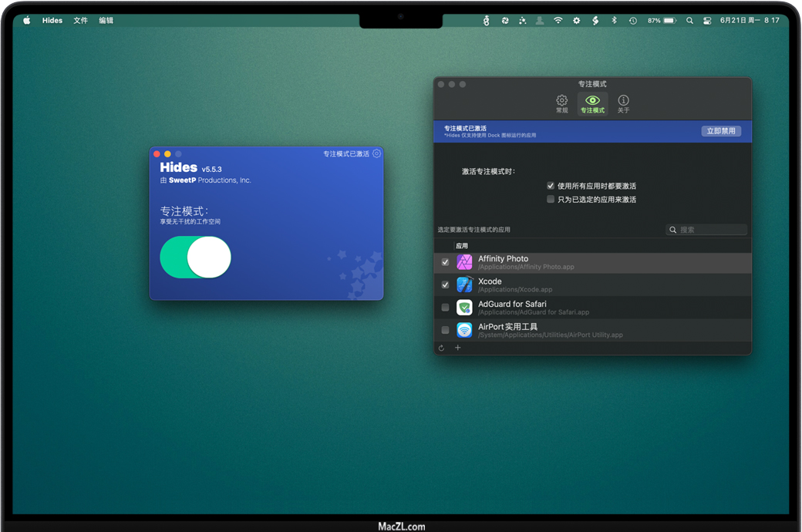Check 只为已选定的应用来激活 option
Viewport: 802px width, 532px height.
[551, 200]
